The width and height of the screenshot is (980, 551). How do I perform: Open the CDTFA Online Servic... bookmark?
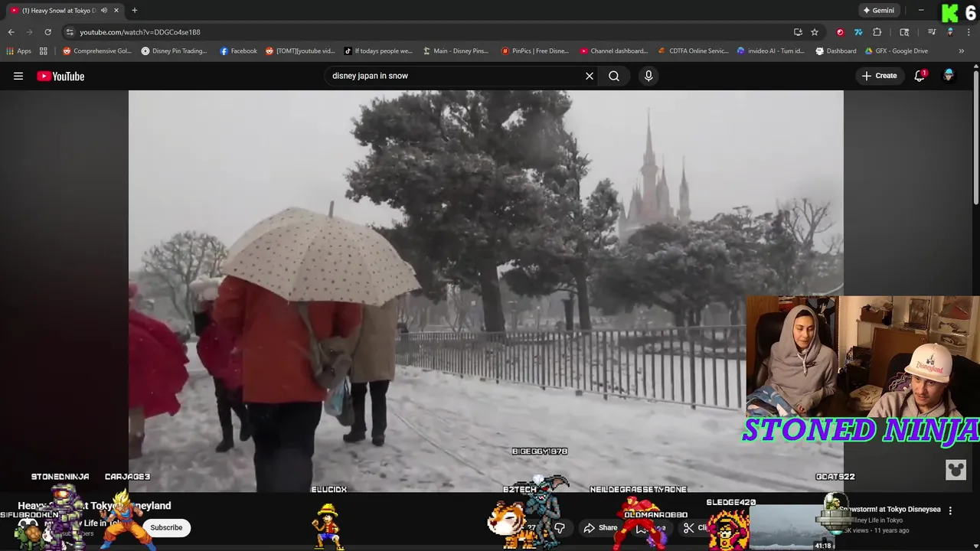[x=693, y=51]
